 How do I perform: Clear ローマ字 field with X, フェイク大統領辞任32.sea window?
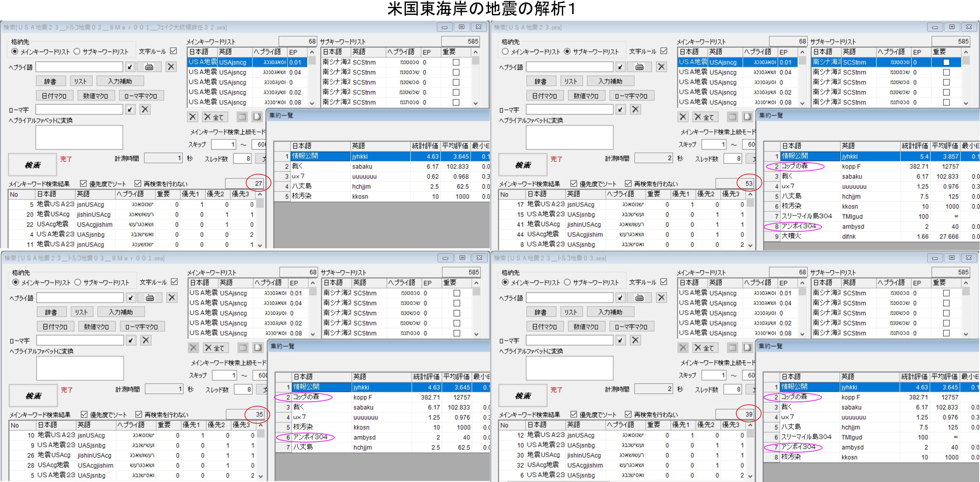click(x=145, y=110)
